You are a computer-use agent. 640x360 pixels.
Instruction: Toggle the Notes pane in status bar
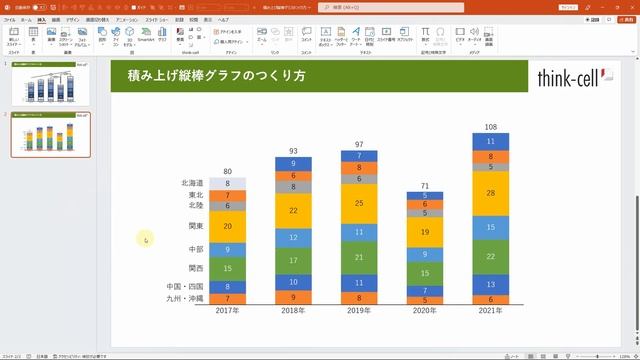(512, 356)
